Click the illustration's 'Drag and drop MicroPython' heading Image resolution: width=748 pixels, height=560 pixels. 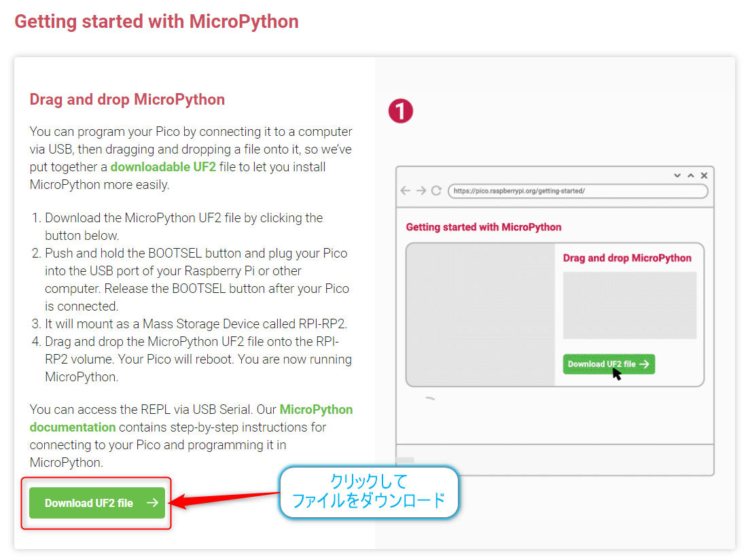(x=627, y=258)
